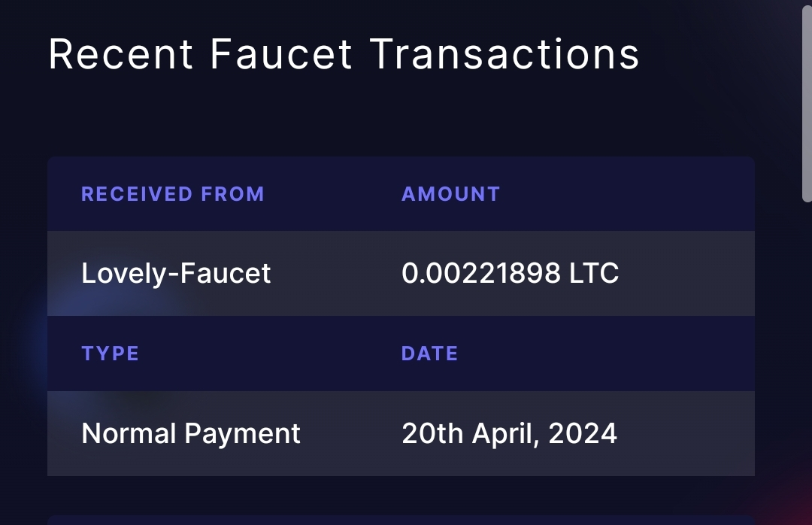Viewport: 812px width, 525px height.
Task: Select the AMOUNT column header
Action: click(450, 194)
